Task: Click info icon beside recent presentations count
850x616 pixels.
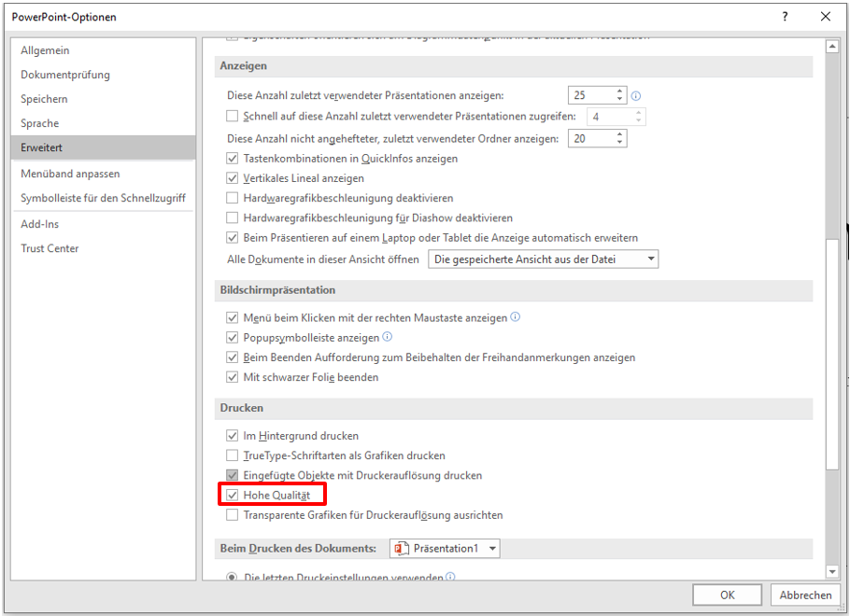Action: click(x=636, y=96)
